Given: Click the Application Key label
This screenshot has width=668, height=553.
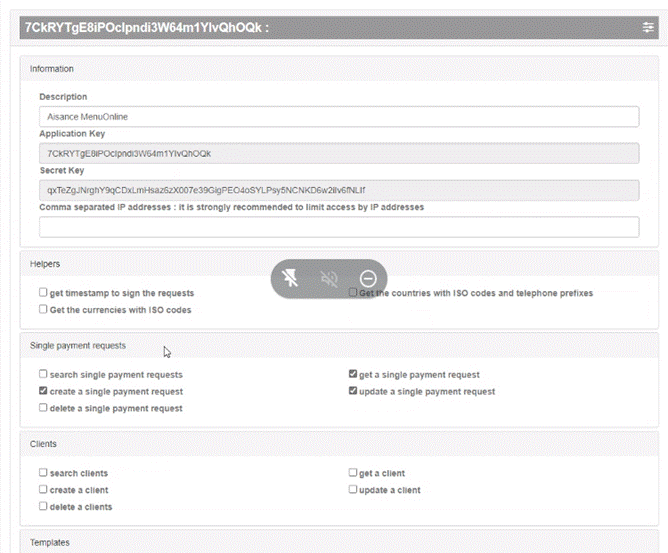Looking at the screenshot, I should coord(72,133).
